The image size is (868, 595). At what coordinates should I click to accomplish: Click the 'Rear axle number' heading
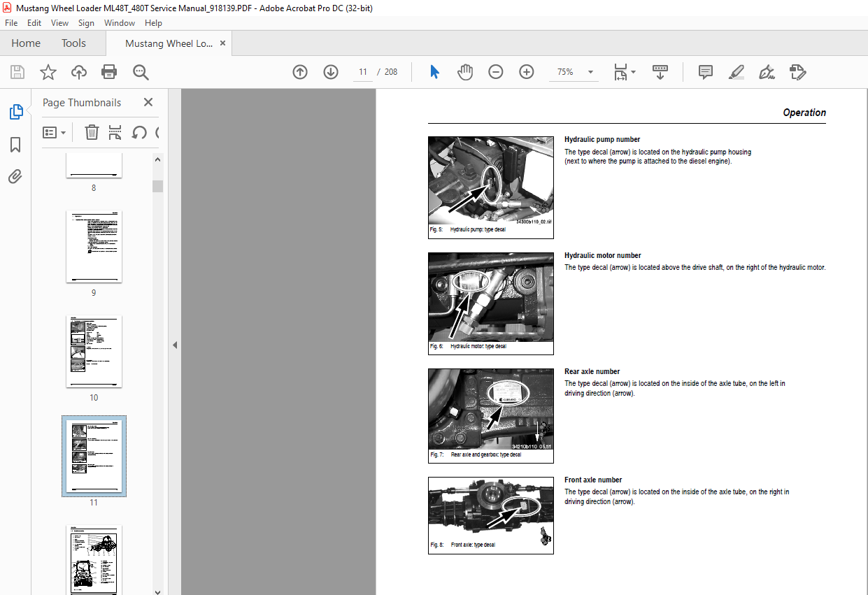click(592, 372)
